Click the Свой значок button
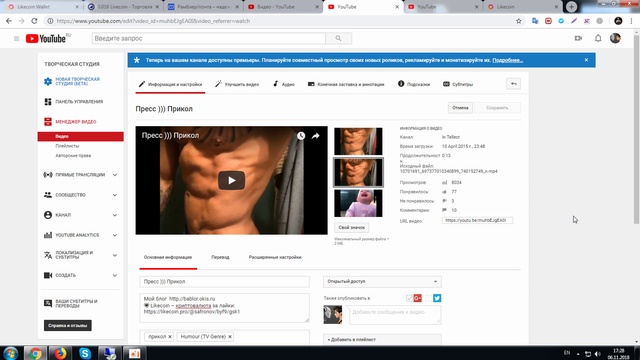 (x=351, y=227)
